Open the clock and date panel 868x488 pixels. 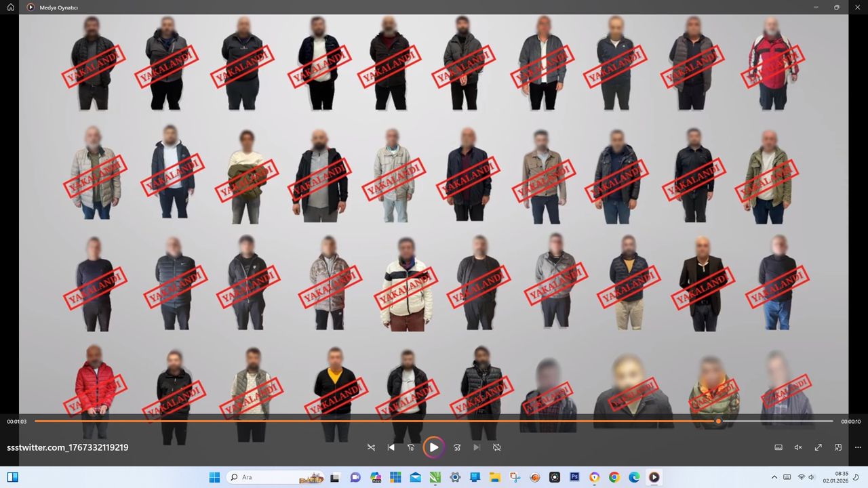[x=836, y=477]
